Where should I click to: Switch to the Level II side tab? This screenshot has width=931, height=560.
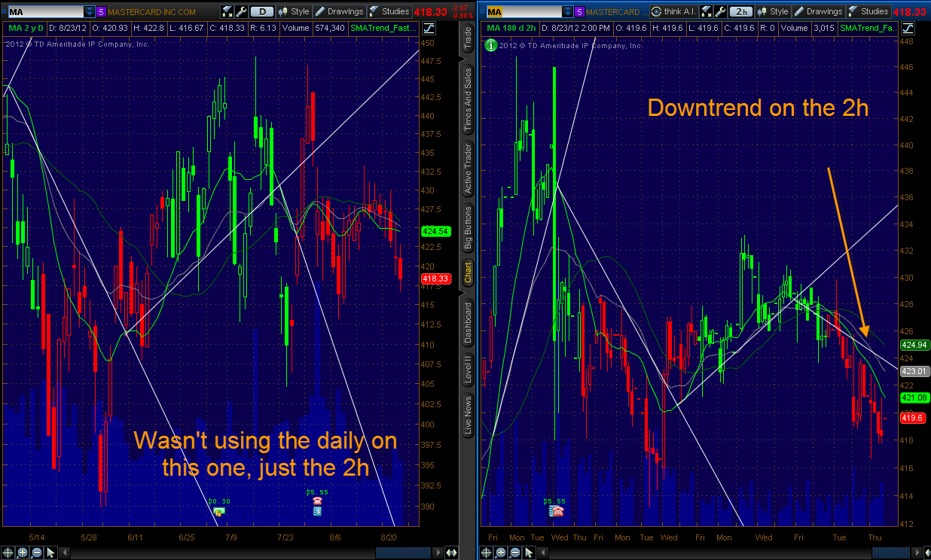pyautogui.click(x=468, y=370)
